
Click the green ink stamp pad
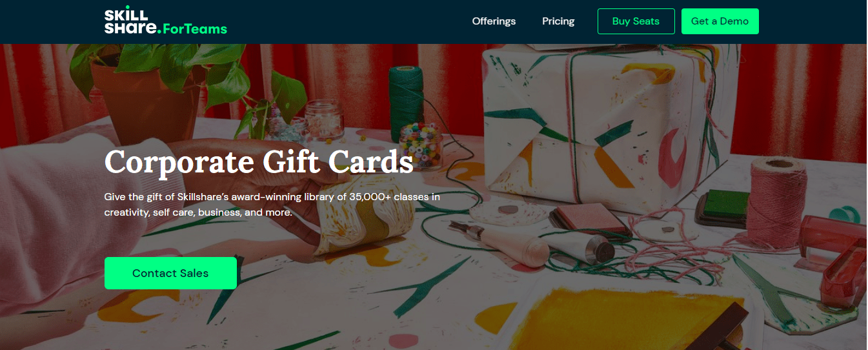(723, 207)
